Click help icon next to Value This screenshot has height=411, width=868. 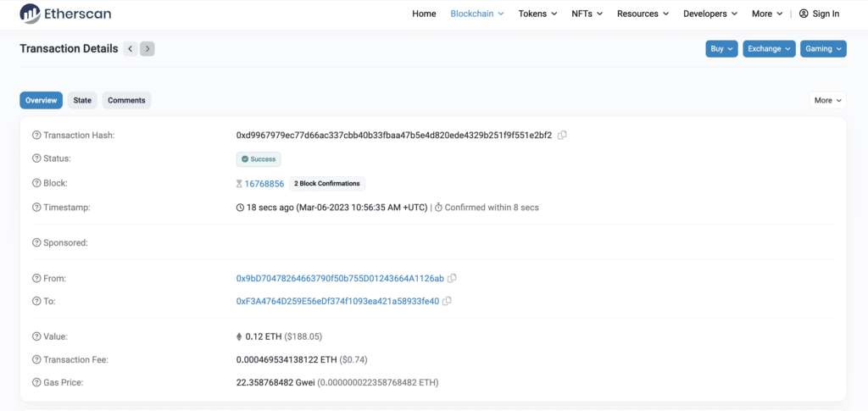click(36, 336)
